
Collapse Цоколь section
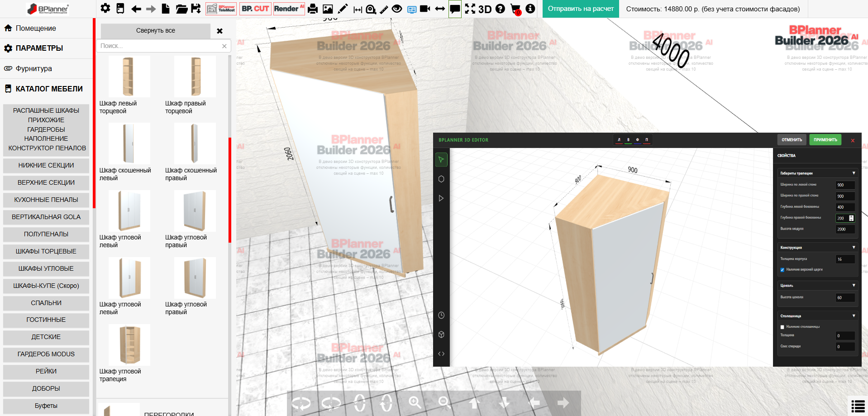coord(817,286)
